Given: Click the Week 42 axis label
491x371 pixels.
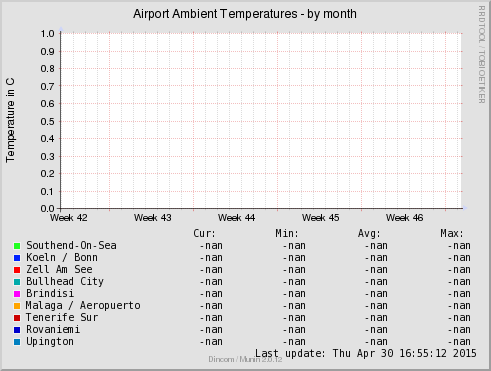Looking at the screenshot, I should 69,218.
